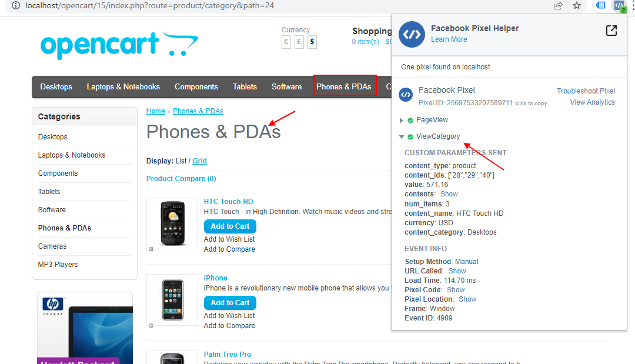635x364 pixels.
Task: Click the blue extension icon in the browser toolbar
Action: tap(600, 6)
